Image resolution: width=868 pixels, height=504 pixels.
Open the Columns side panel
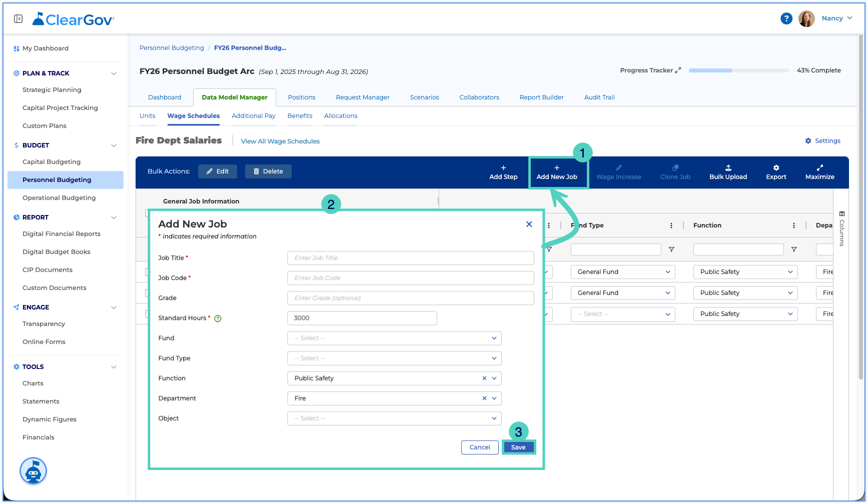[841, 228]
